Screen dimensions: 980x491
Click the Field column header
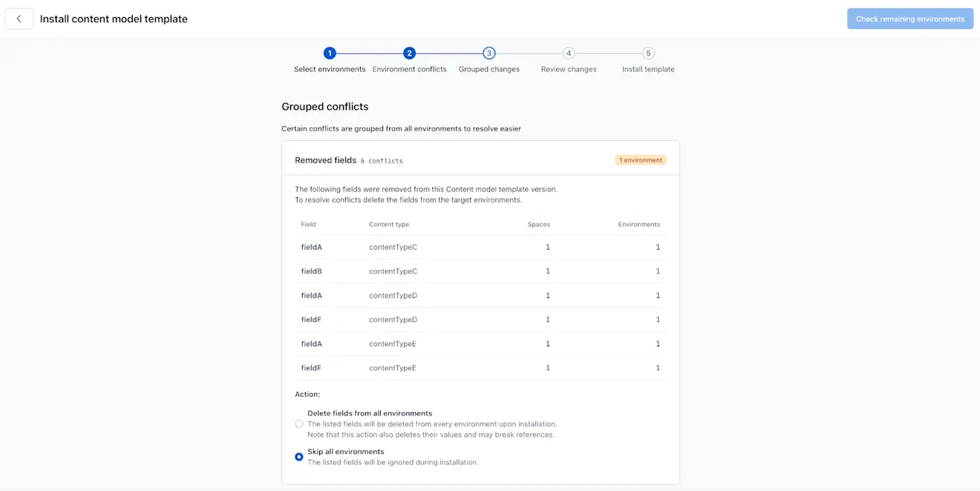tap(307, 224)
